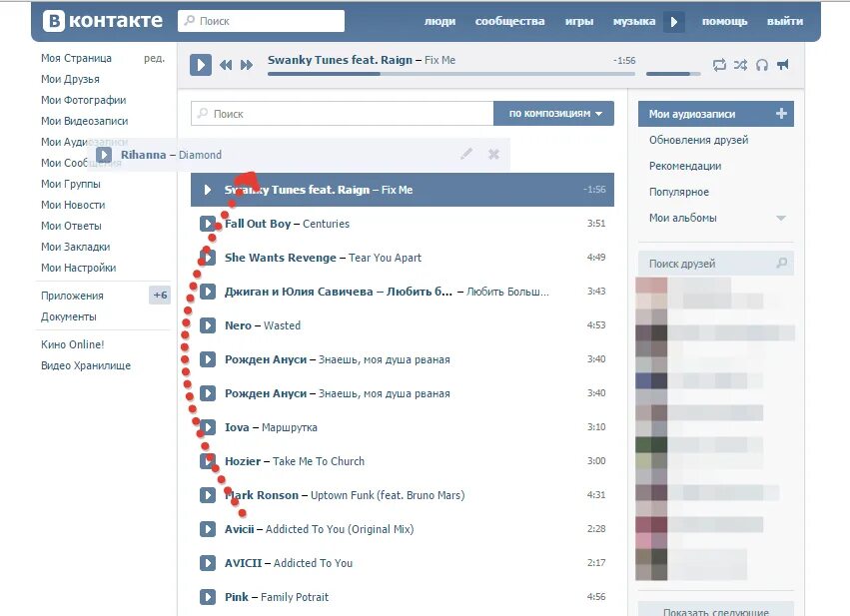Image resolution: width=850 pixels, height=616 pixels.
Task: Play first Рожден Ануси track
Action: (x=208, y=359)
